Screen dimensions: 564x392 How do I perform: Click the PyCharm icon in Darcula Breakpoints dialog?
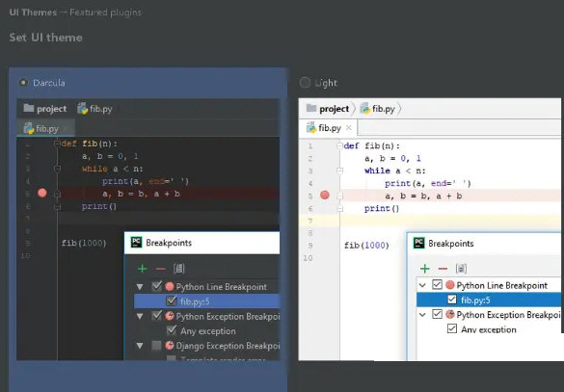pyautogui.click(x=136, y=243)
